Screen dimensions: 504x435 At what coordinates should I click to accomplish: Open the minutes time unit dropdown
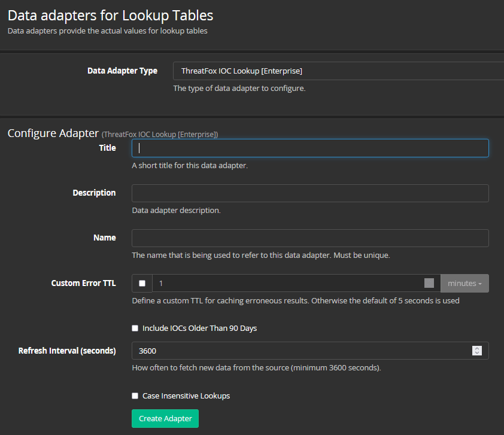click(x=464, y=284)
